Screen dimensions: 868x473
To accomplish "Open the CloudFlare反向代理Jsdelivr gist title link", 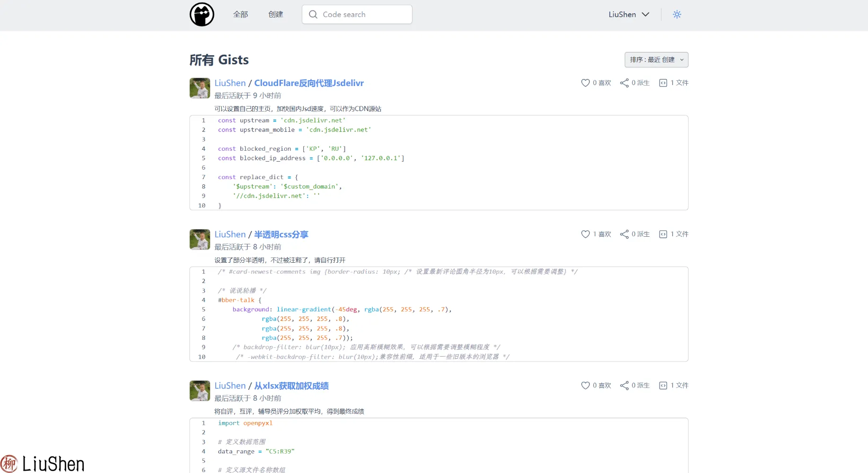I will pos(309,83).
